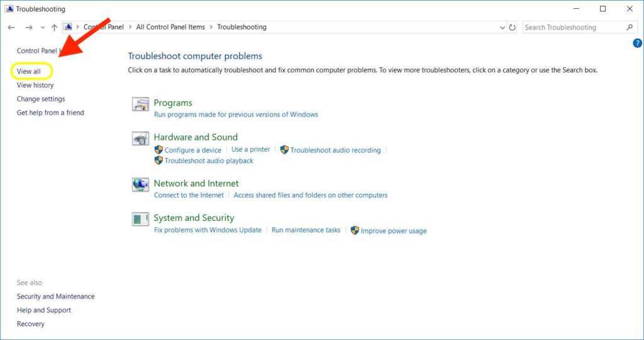Image resolution: width=644 pixels, height=340 pixels.
Task: Click the address bar Control Panel icon
Action: pyautogui.click(x=68, y=27)
